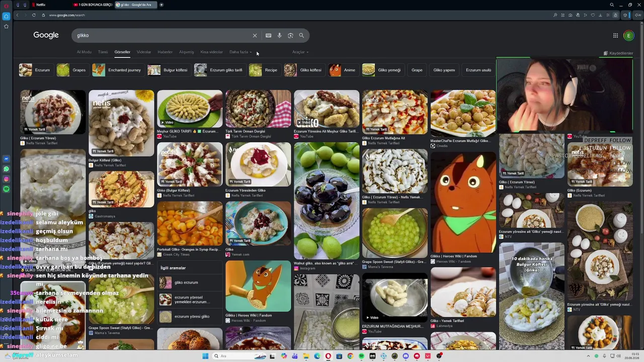Filter images by Bulgur köftesi chip
The image size is (644, 362).
pos(168,70)
